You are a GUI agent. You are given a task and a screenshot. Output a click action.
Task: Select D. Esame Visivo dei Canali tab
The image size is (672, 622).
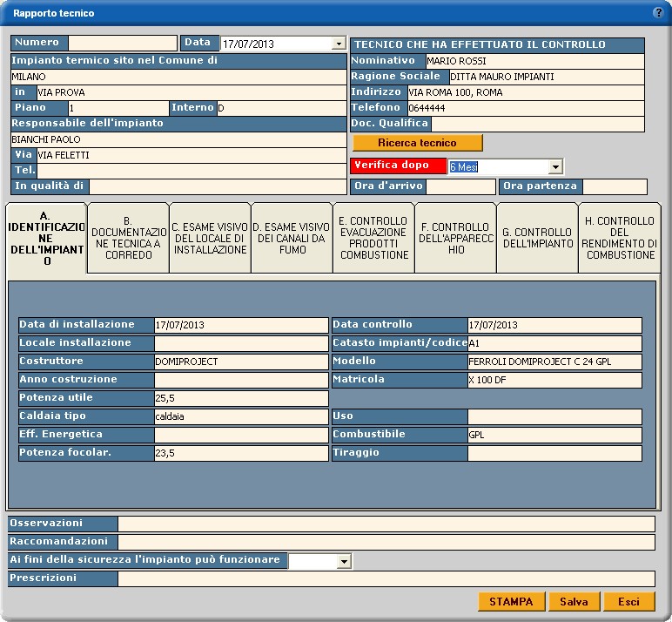click(x=292, y=238)
